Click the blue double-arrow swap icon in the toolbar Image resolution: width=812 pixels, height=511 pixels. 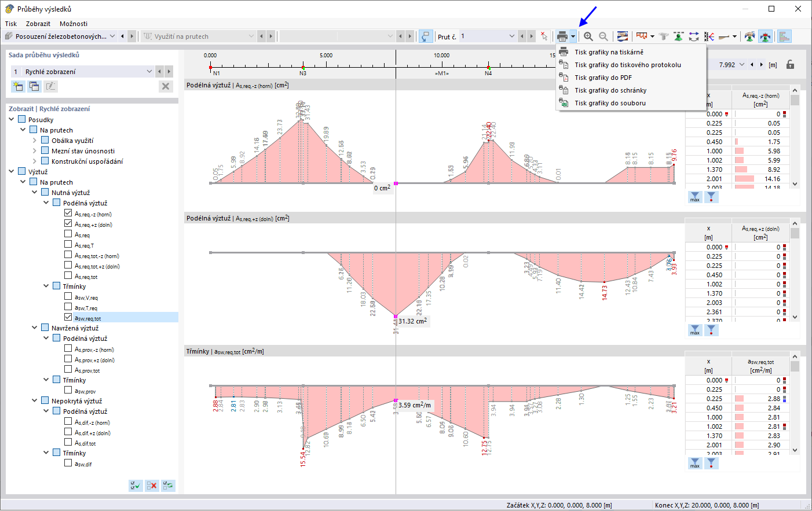pyautogui.click(x=694, y=36)
